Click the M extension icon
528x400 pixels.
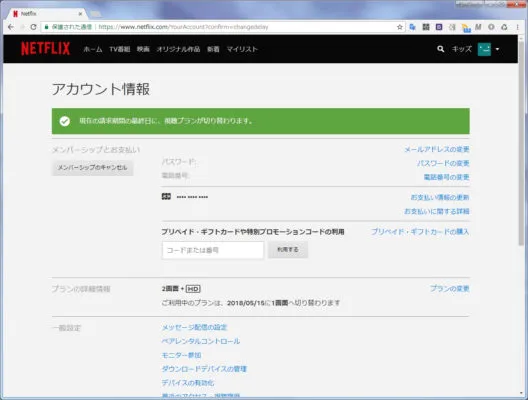(478, 27)
